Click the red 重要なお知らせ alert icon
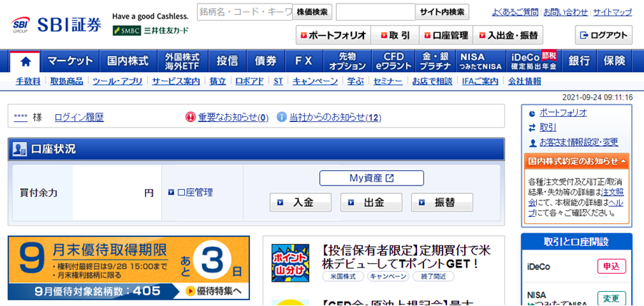 (x=191, y=117)
